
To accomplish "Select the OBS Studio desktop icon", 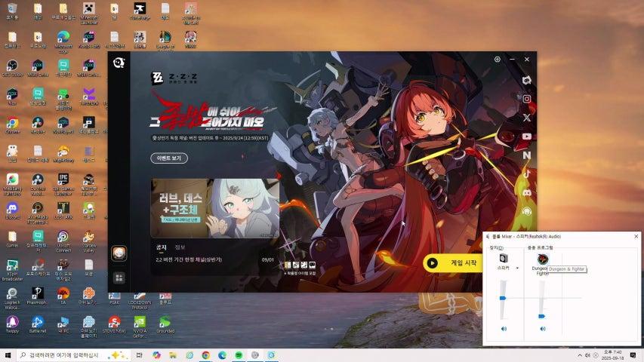I will coord(12,68).
